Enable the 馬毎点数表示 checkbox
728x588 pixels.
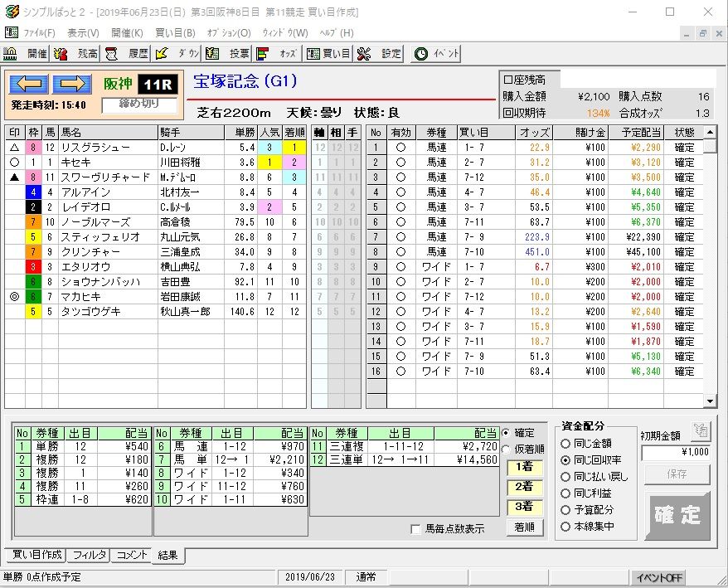416,529
